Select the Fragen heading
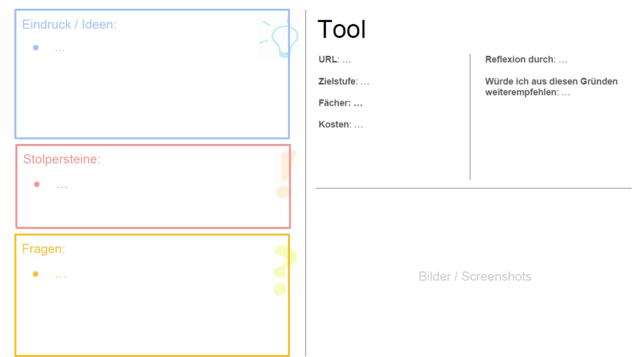 tap(43, 249)
